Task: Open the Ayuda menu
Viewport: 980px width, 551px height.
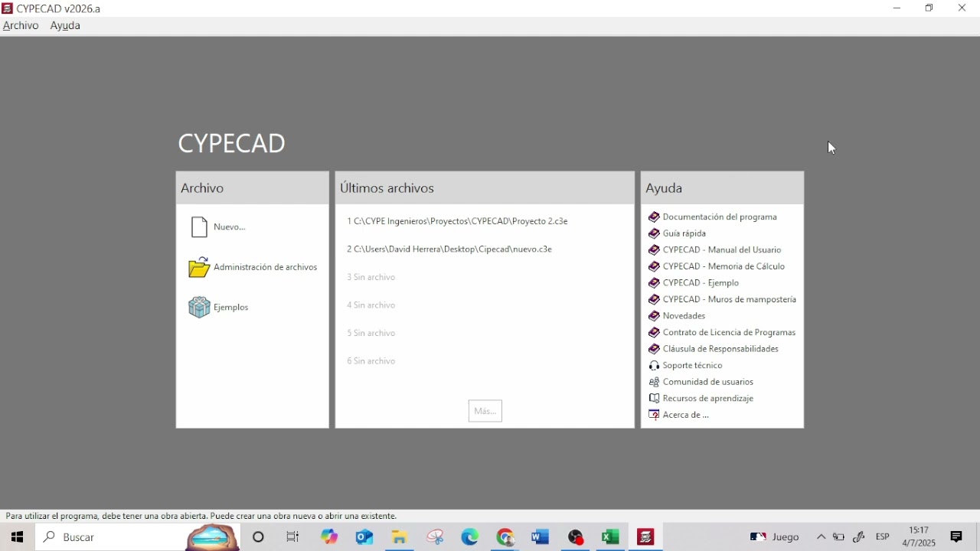Action: (66, 26)
